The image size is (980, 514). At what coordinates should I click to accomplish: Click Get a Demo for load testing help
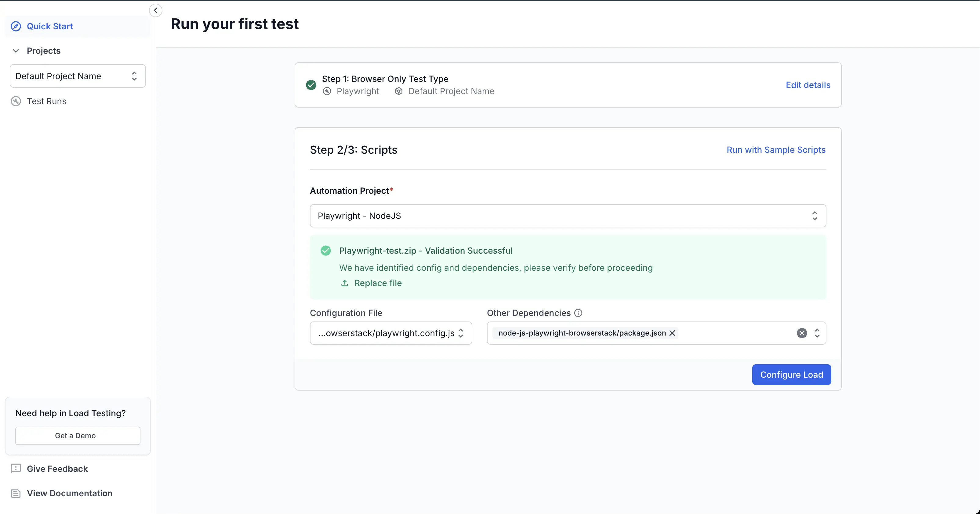[77, 435]
